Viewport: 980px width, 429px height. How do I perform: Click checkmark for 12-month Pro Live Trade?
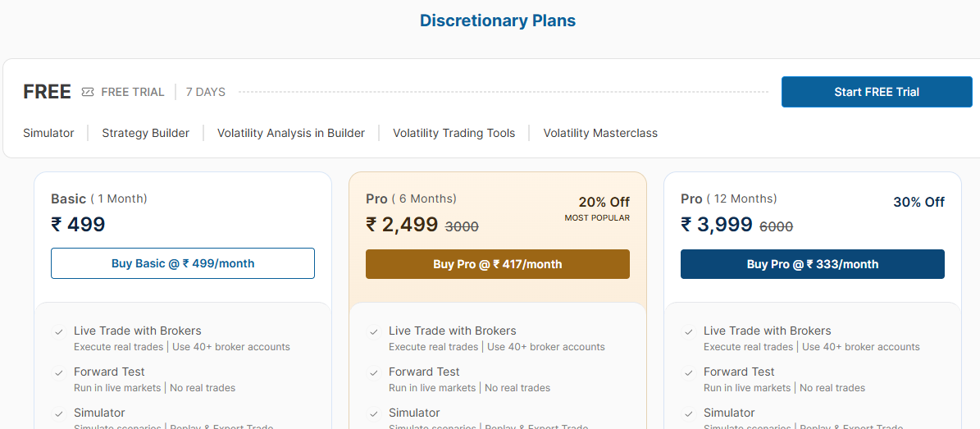[689, 332]
